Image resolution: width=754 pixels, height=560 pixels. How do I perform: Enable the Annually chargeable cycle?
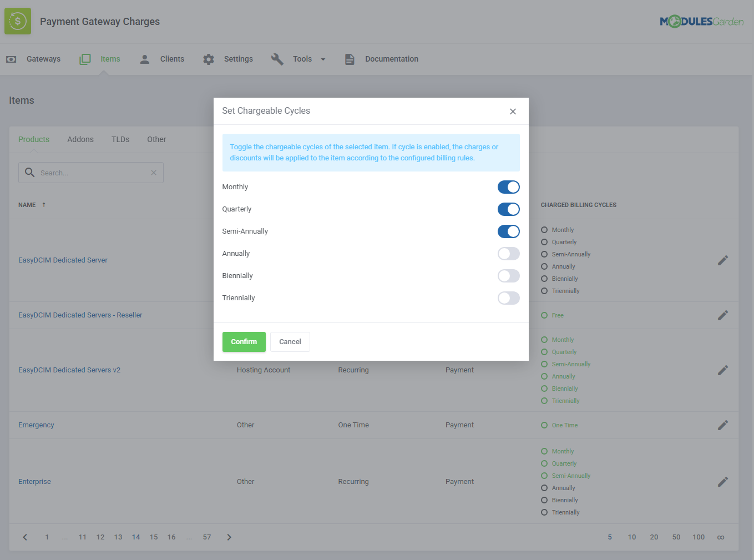[x=508, y=254]
